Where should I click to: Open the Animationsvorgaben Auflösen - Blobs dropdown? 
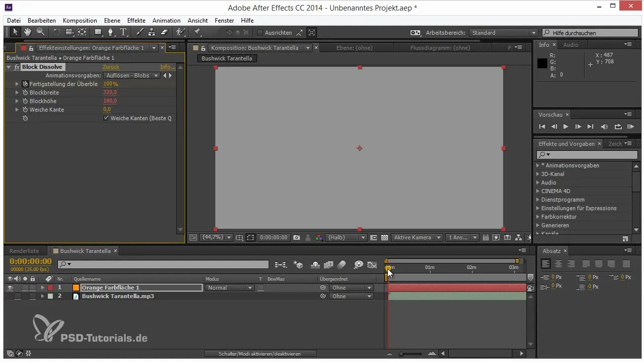tap(132, 75)
